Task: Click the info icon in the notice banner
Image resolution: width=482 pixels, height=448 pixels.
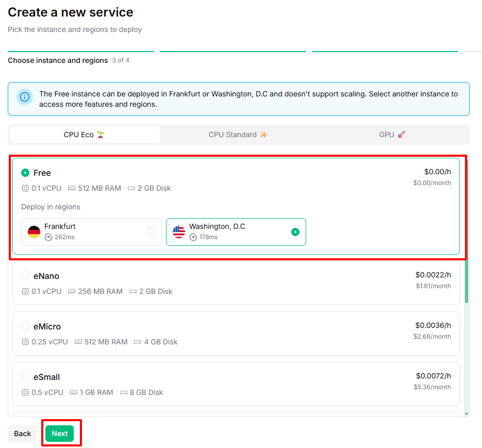Action: 25,97
